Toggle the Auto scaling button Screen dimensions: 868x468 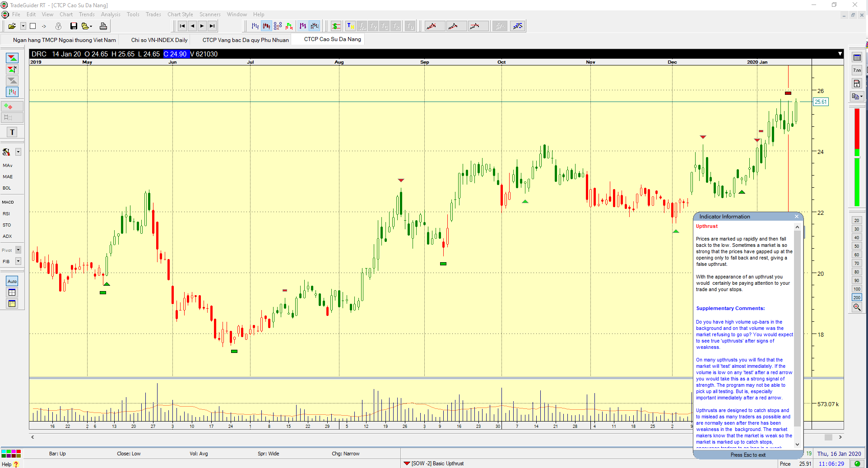[x=12, y=281]
